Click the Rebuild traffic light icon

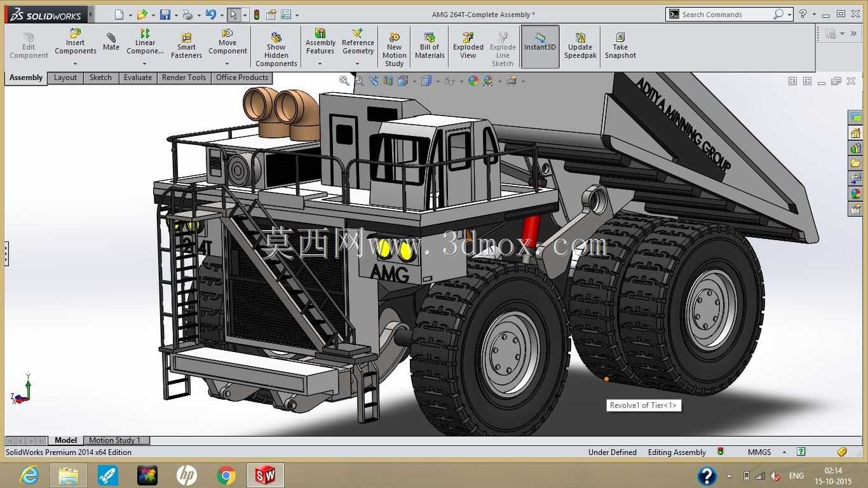click(257, 15)
